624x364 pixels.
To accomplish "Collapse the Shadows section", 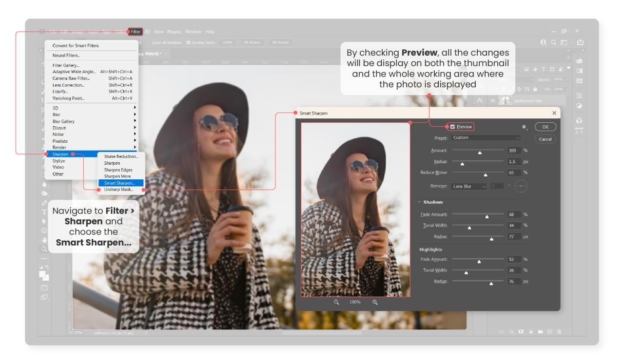I will (419, 201).
